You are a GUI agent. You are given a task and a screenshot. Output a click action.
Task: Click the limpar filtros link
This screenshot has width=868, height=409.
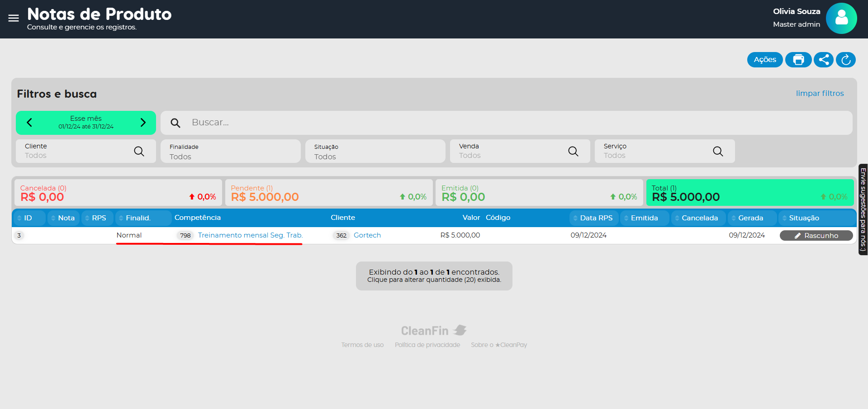pyautogui.click(x=820, y=93)
